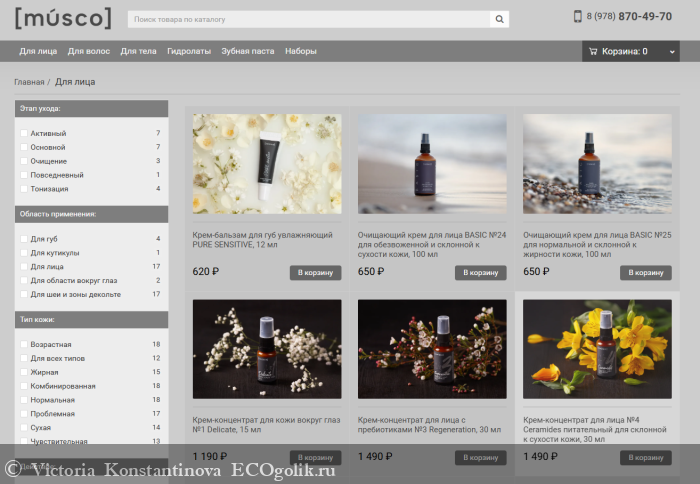Image resolution: width=700 pixels, height=484 pixels.
Task: Click the search magnifier icon
Action: pos(498,19)
